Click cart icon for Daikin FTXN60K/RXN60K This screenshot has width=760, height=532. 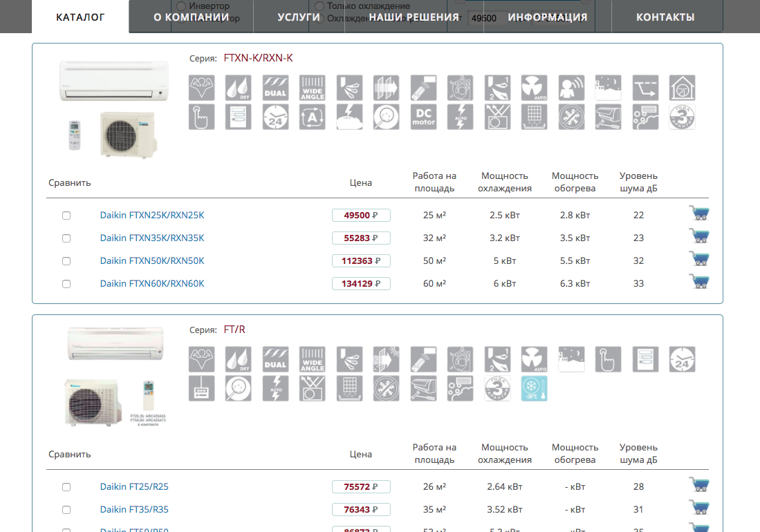(x=699, y=282)
